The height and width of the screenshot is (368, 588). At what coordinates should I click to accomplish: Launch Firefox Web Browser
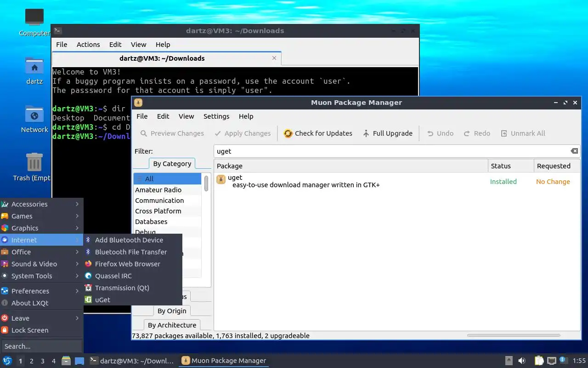coord(133,264)
